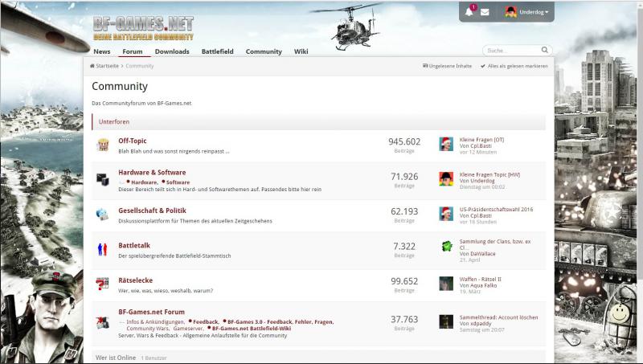This screenshot has height=364, width=643.
Task: Expand the Community navigation menu
Action: coord(264,51)
